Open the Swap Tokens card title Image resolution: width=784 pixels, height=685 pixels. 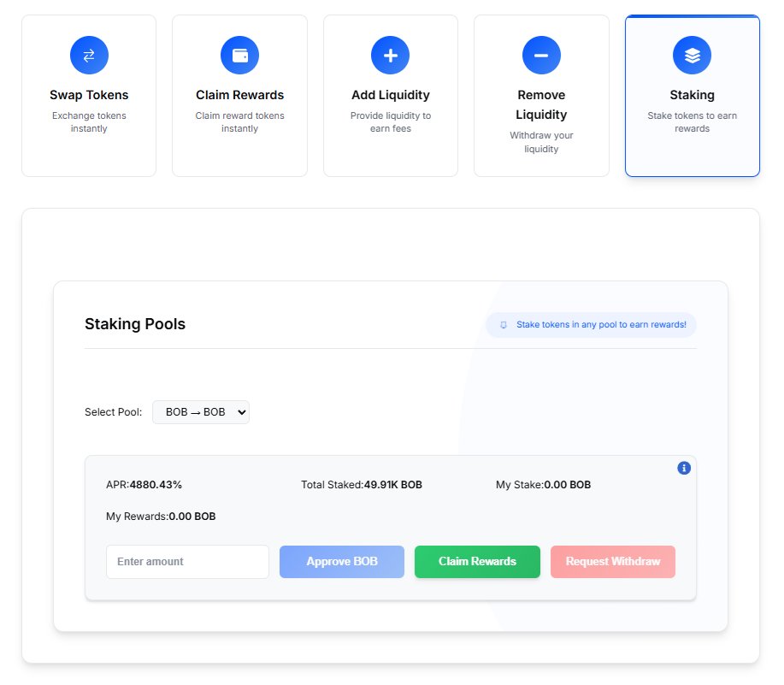[89, 95]
